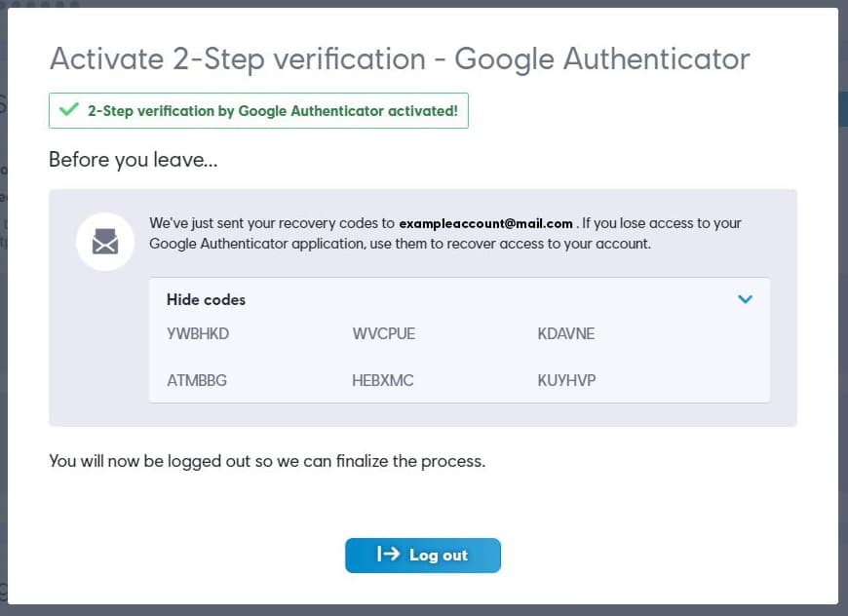Click the Hide codes label
The width and height of the screenshot is (848, 616).
tap(206, 299)
